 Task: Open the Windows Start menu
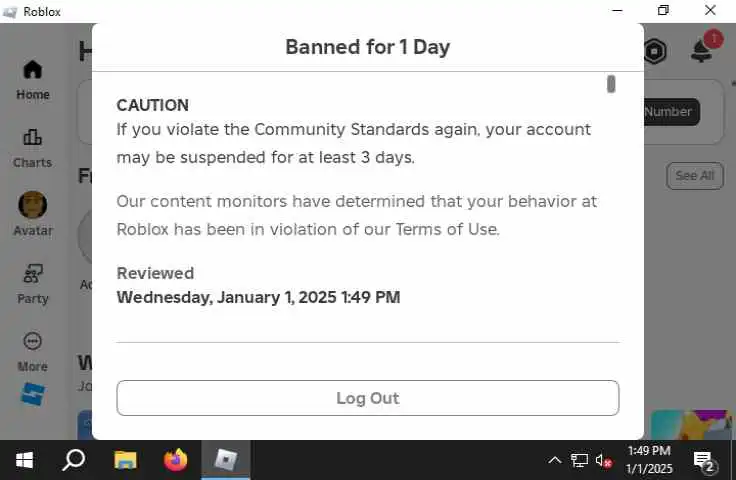pyautogui.click(x=24, y=460)
